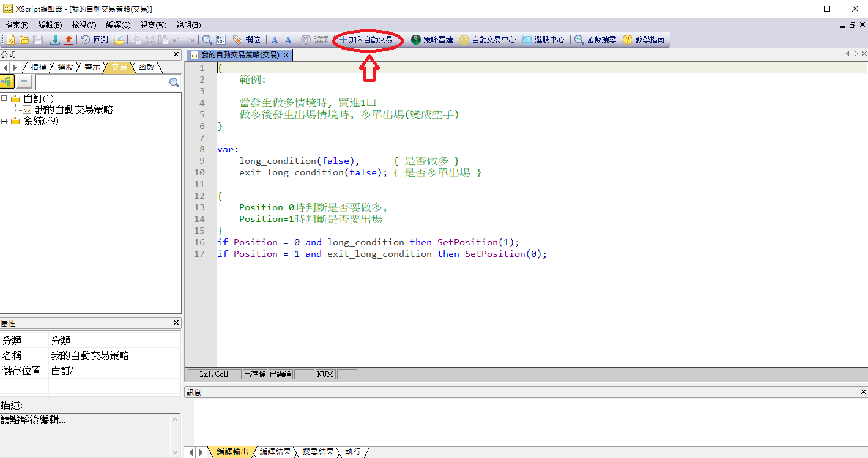The width and height of the screenshot is (868, 458).
Task: Open a file with the folder icon
Action: click(x=24, y=40)
